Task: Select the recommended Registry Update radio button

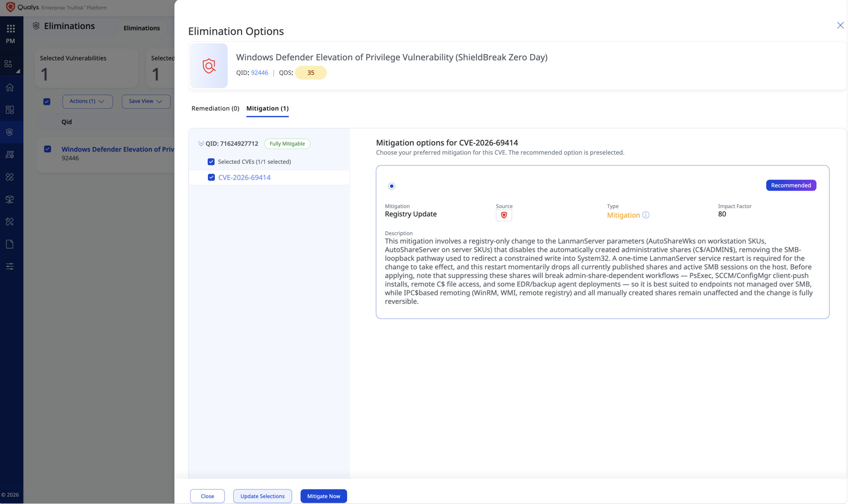Action: tap(392, 186)
